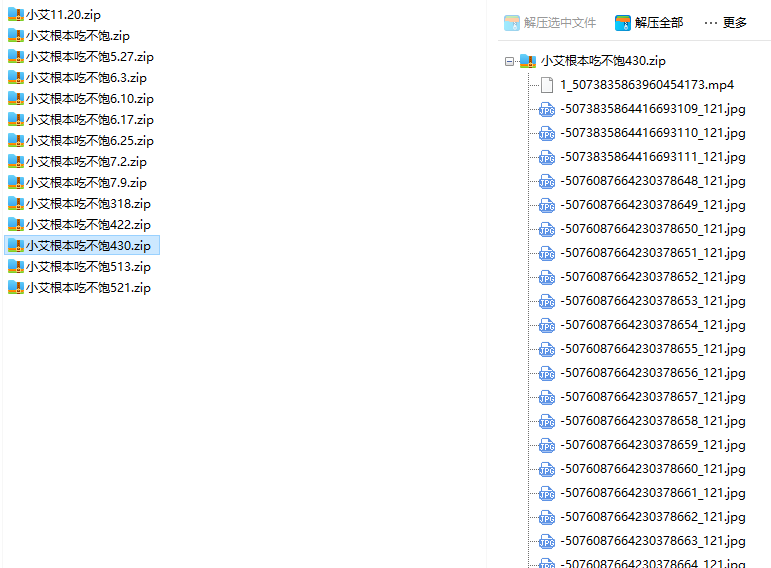
Task: Click JPG icon of -5073835864416693109_121.jpg
Action: pos(547,109)
